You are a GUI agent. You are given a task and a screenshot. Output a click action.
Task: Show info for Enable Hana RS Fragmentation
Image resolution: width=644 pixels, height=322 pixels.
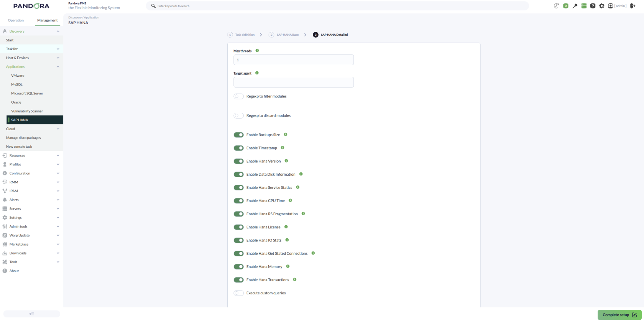303,214
